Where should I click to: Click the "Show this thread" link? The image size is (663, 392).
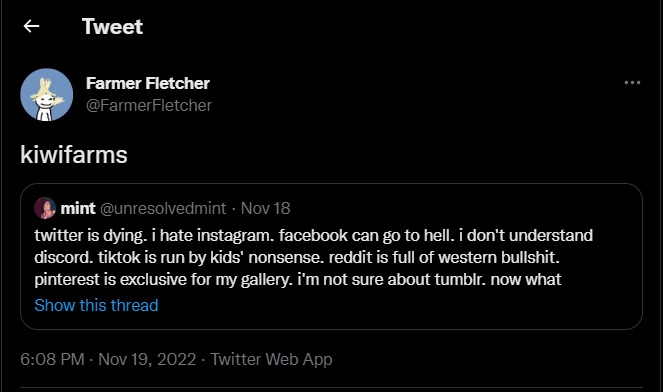pyautogui.click(x=96, y=305)
